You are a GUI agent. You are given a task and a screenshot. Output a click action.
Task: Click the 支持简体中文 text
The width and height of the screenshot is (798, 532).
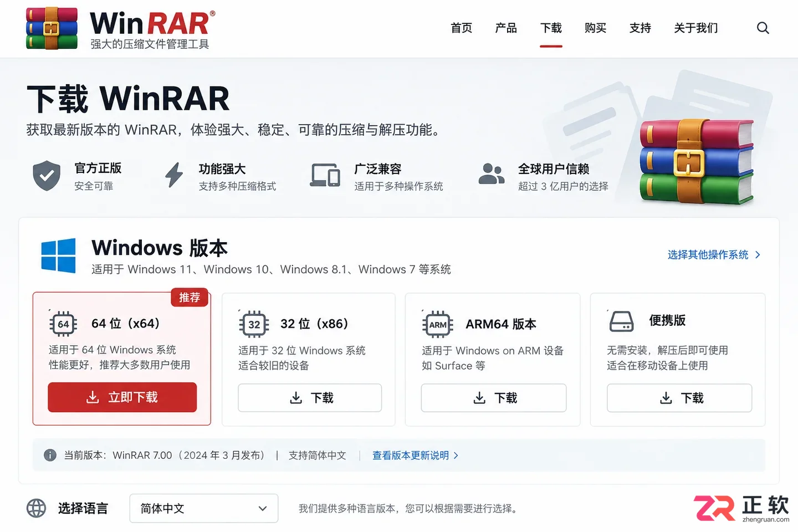(x=318, y=455)
